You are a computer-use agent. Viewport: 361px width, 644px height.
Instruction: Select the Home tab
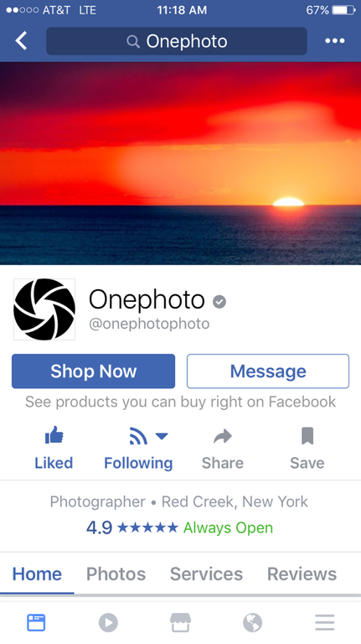point(37,574)
